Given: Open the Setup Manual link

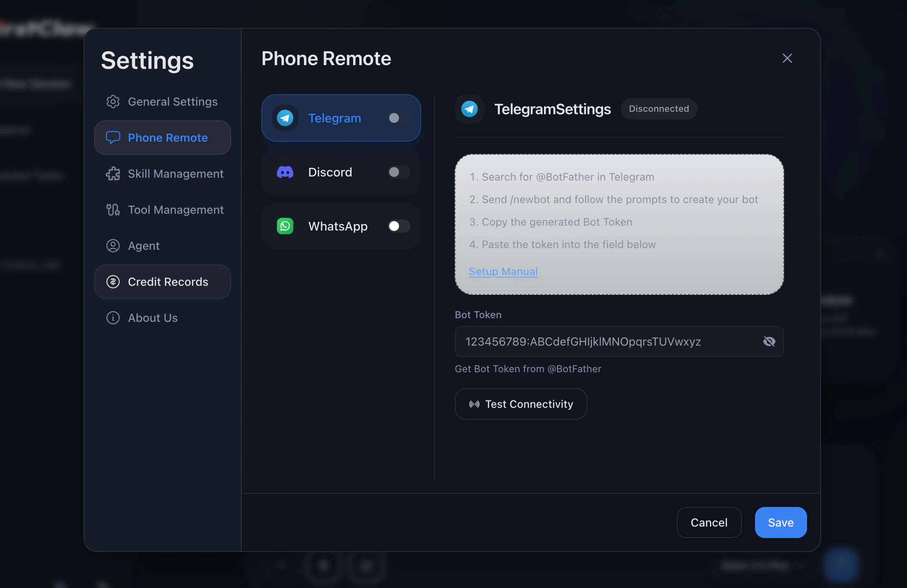Looking at the screenshot, I should pos(503,271).
